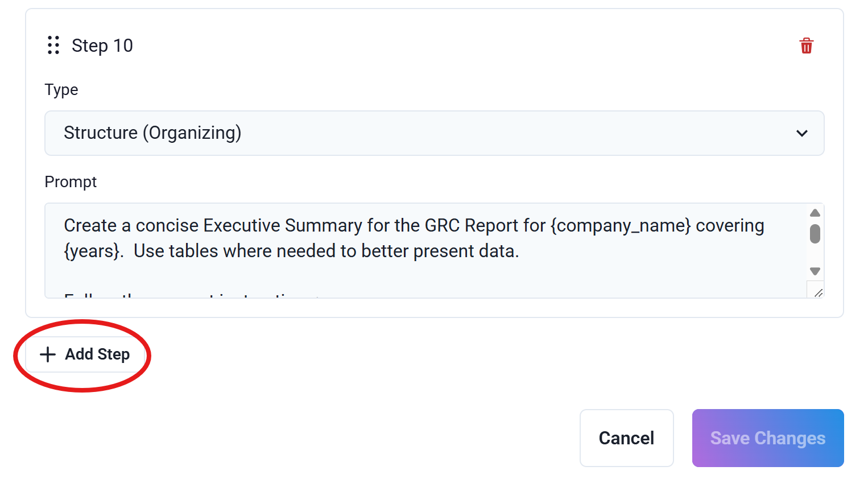Click the Prompt field label

pyautogui.click(x=71, y=182)
